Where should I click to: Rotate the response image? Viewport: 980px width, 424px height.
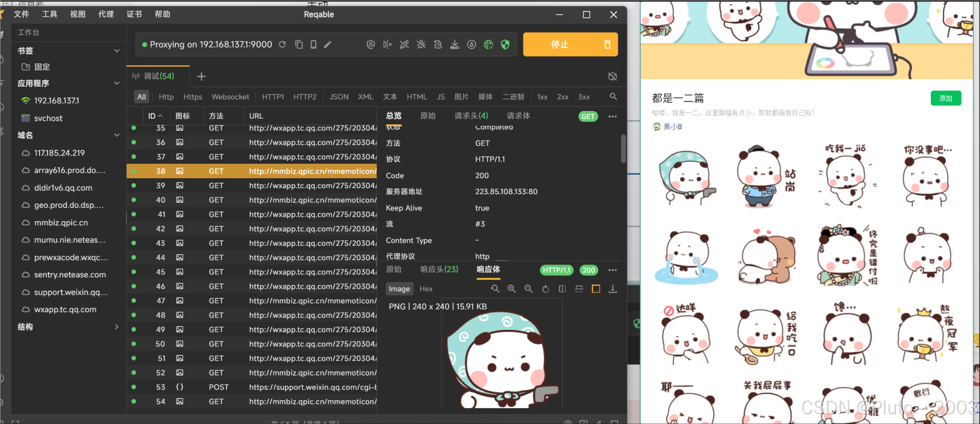[x=545, y=289]
